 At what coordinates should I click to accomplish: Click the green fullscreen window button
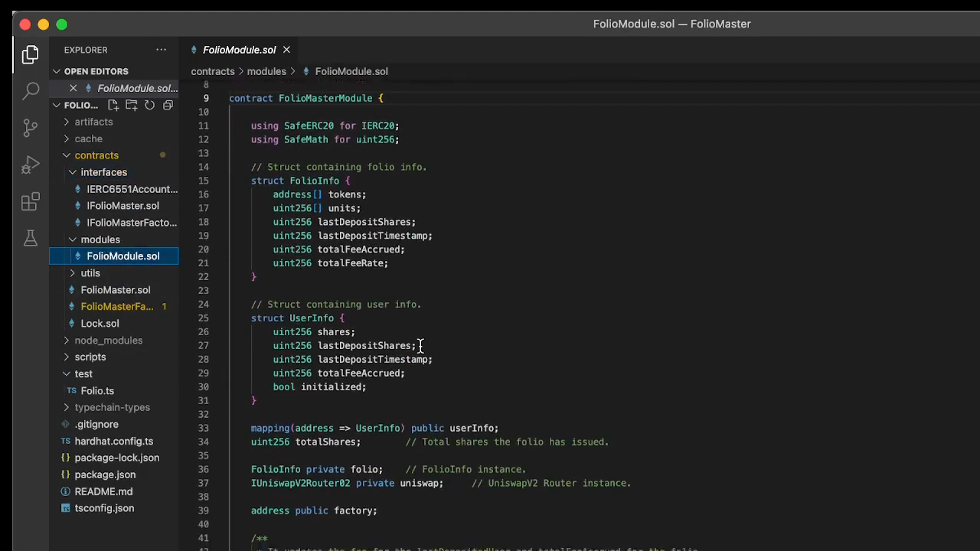61,24
